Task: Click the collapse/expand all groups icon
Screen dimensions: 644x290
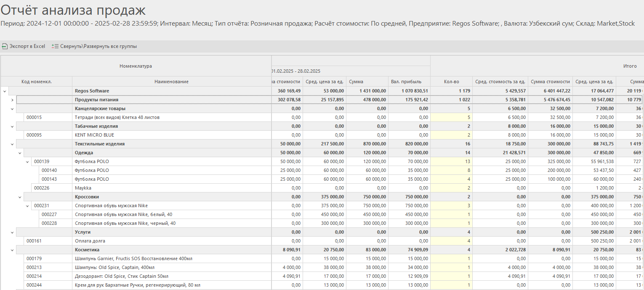Action: pos(55,46)
